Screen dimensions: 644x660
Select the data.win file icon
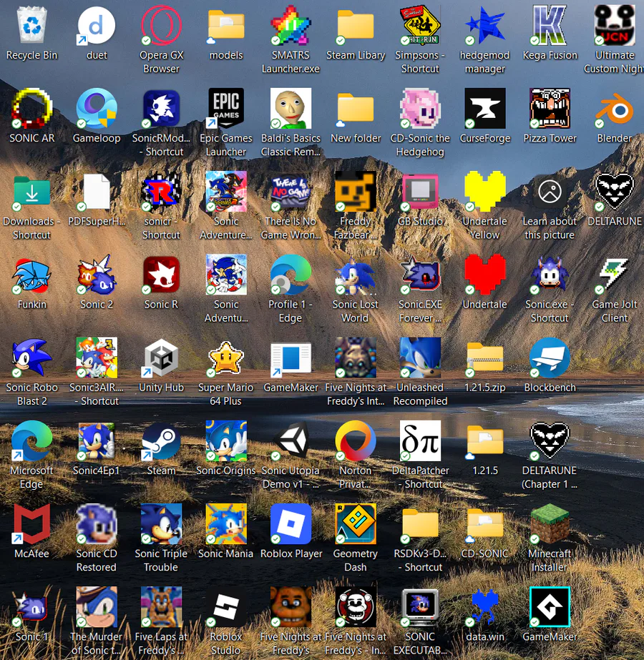tap(485, 607)
